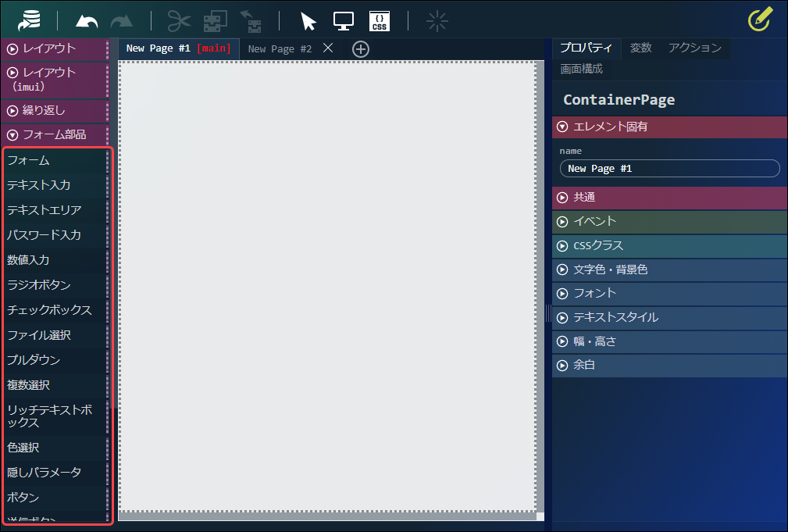Expand the テキストスタイル property group

[669, 318]
